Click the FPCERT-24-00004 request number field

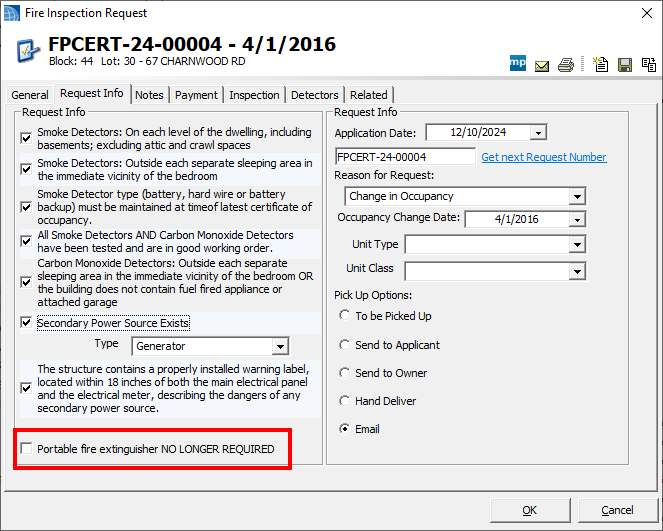pos(405,157)
